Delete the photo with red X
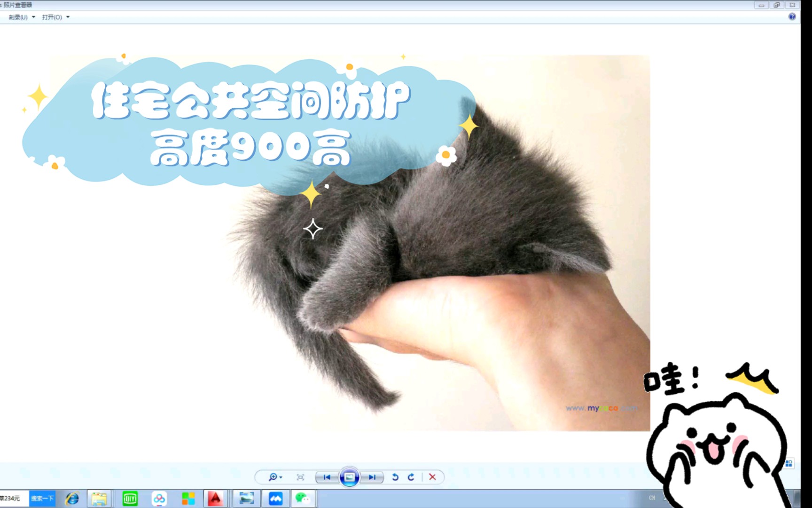The height and width of the screenshot is (508, 812). pos(432,477)
